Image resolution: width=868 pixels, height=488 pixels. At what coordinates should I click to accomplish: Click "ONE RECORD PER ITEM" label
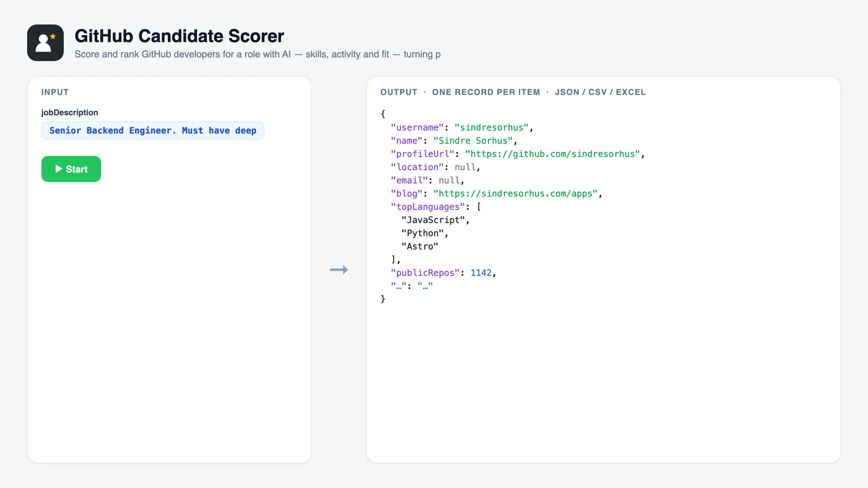pyautogui.click(x=486, y=92)
